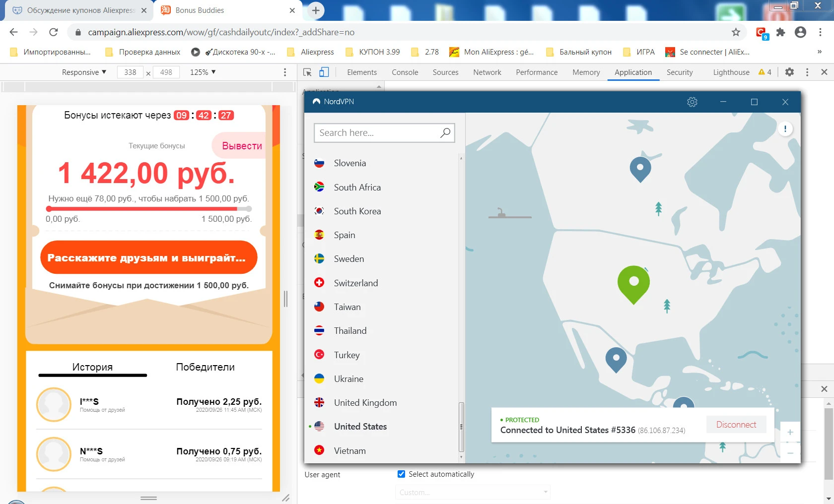Show the Победители tab

point(205,367)
